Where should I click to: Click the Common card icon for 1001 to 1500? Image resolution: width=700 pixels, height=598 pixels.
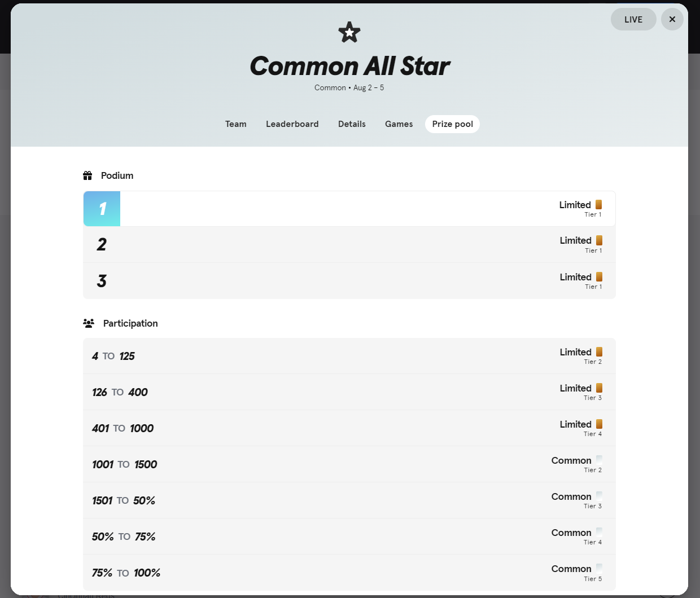(x=600, y=460)
